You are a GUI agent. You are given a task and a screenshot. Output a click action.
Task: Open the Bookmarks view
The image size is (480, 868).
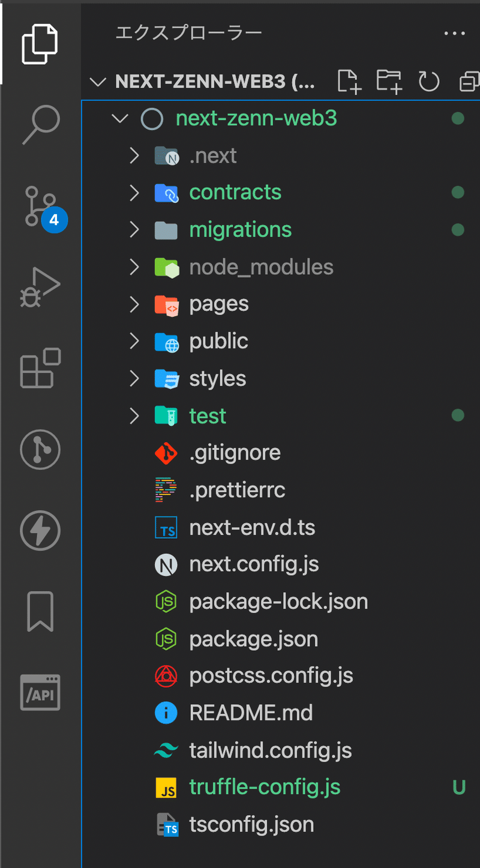click(x=40, y=611)
